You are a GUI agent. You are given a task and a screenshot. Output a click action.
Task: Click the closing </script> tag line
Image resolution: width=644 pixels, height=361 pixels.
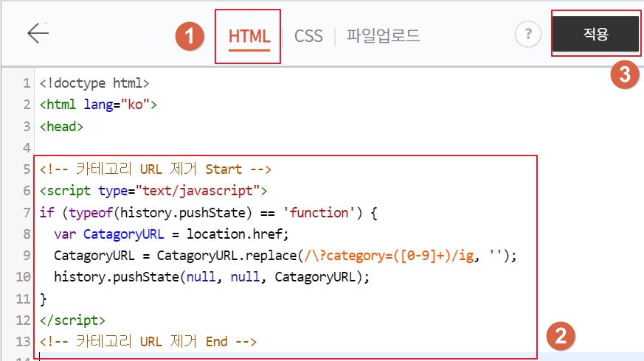[72, 320]
